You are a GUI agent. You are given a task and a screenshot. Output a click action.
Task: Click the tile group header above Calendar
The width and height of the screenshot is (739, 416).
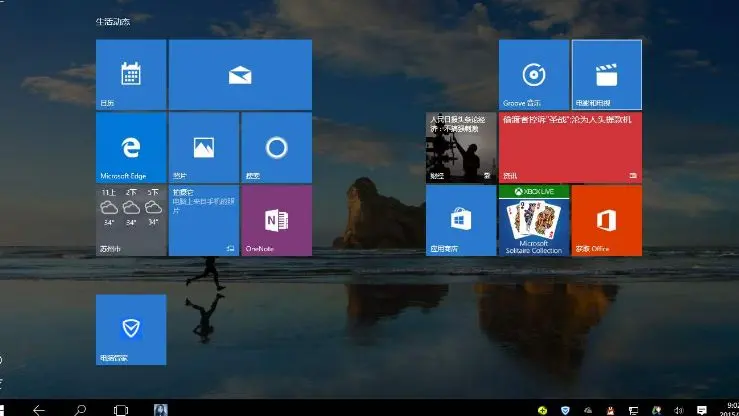point(113,21)
